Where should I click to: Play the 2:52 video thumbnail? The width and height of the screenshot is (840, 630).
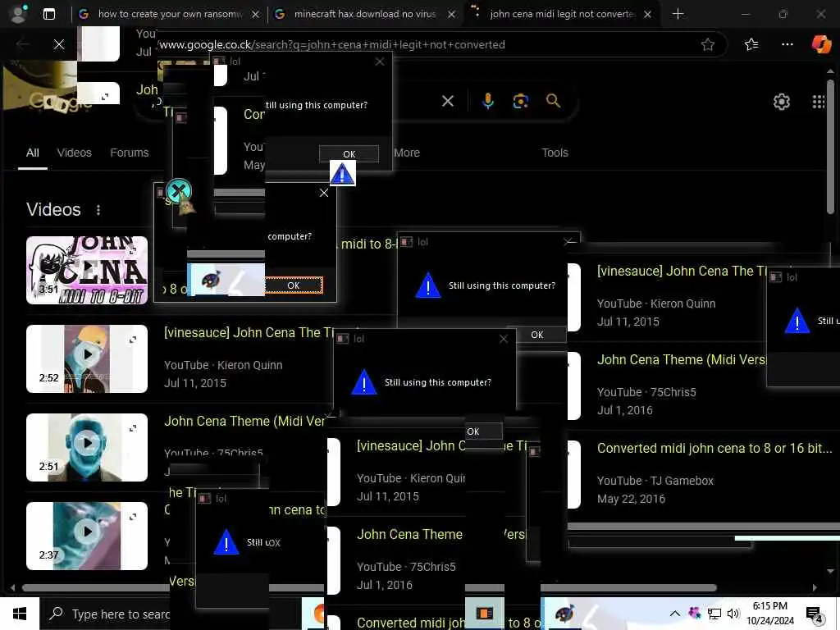pyautogui.click(x=87, y=358)
